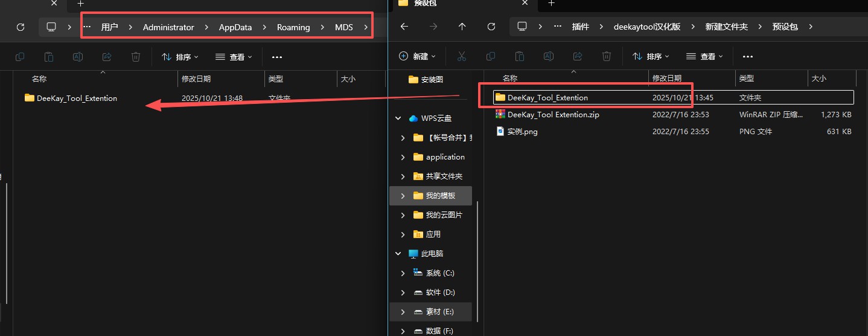The height and width of the screenshot is (336, 868).
Task: Select the MDS breadcrumb
Action: click(344, 27)
